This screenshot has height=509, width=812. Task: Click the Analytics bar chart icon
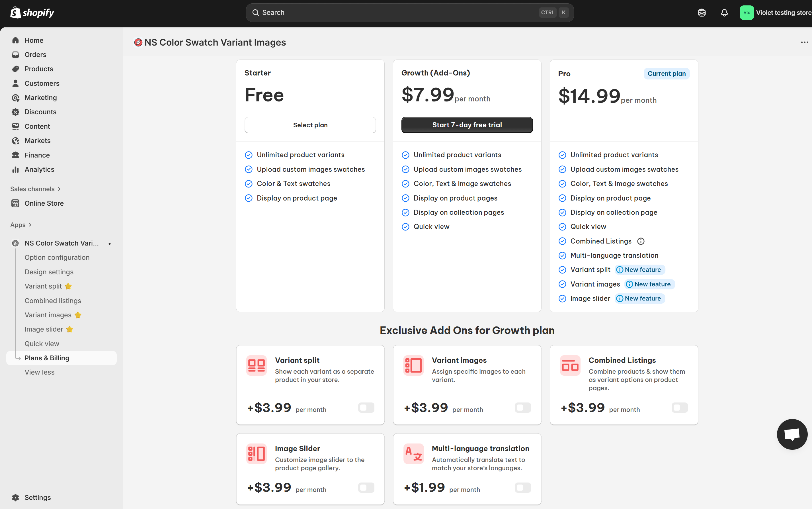[15, 169]
